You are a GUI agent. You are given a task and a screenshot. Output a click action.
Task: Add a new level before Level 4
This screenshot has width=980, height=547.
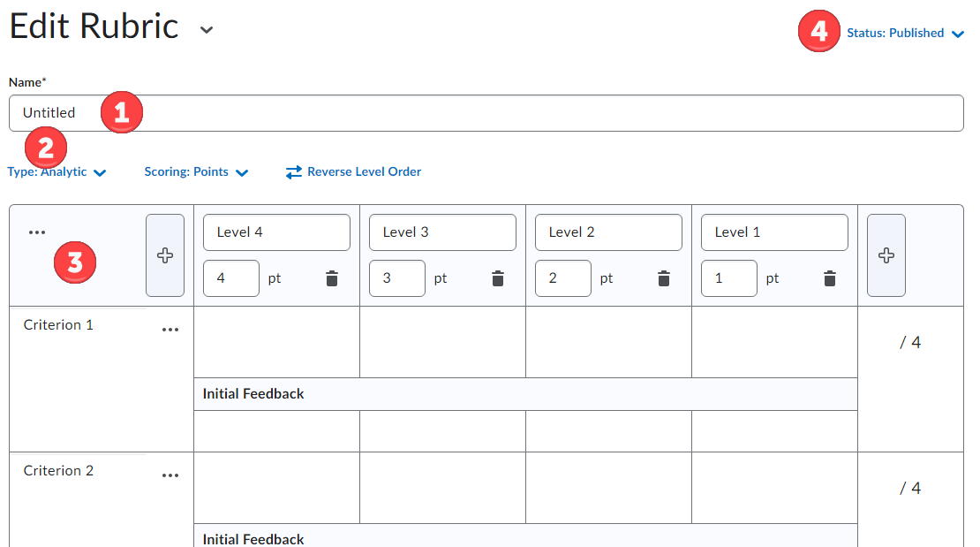165,255
